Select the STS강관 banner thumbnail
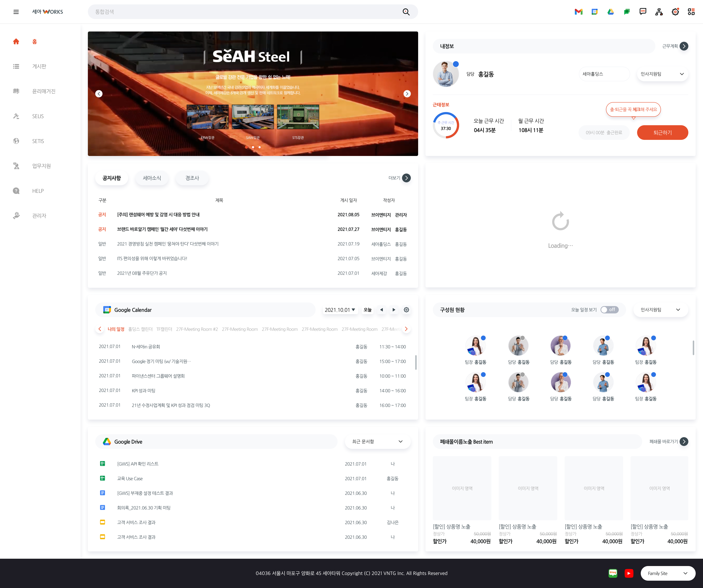 [x=298, y=117]
